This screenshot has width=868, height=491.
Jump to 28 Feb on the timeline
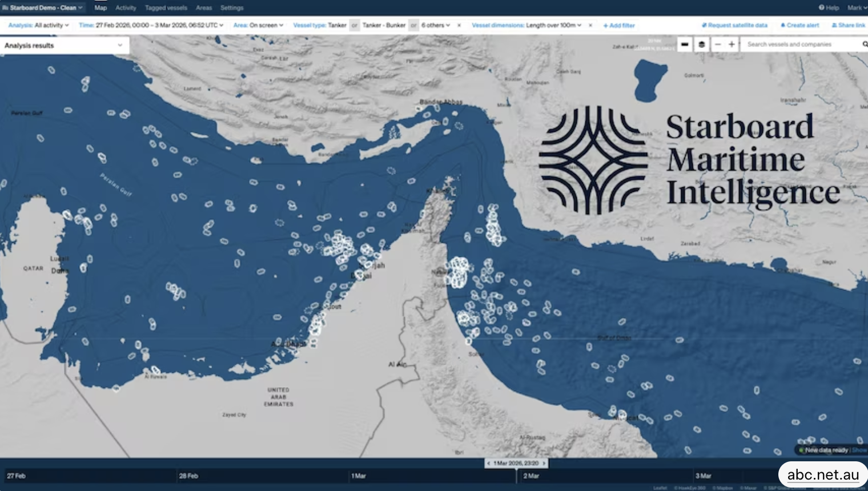pyautogui.click(x=188, y=476)
